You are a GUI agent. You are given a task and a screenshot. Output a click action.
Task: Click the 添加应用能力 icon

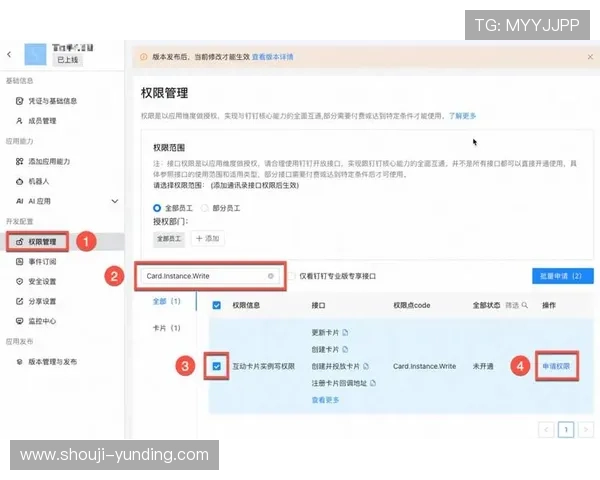20,162
